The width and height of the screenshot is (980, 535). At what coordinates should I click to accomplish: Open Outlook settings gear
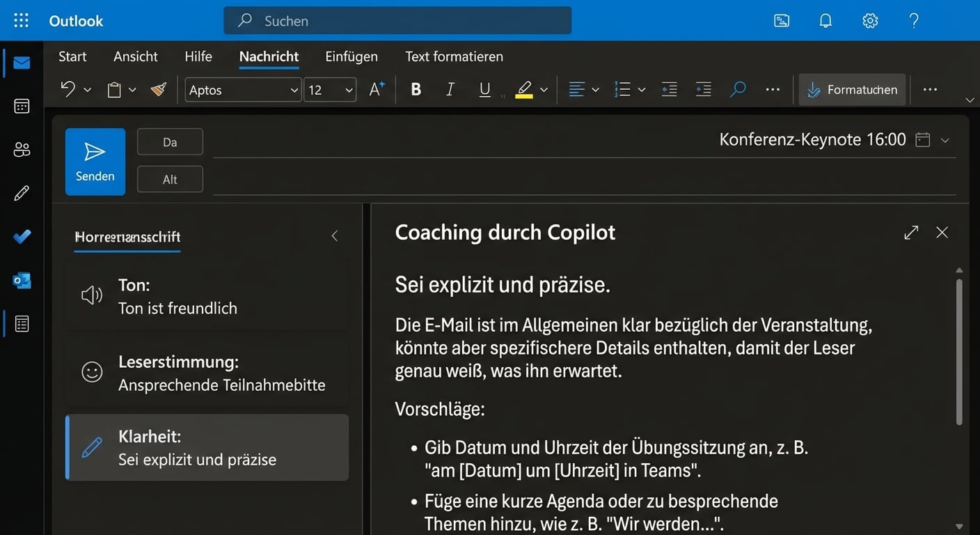tap(870, 20)
